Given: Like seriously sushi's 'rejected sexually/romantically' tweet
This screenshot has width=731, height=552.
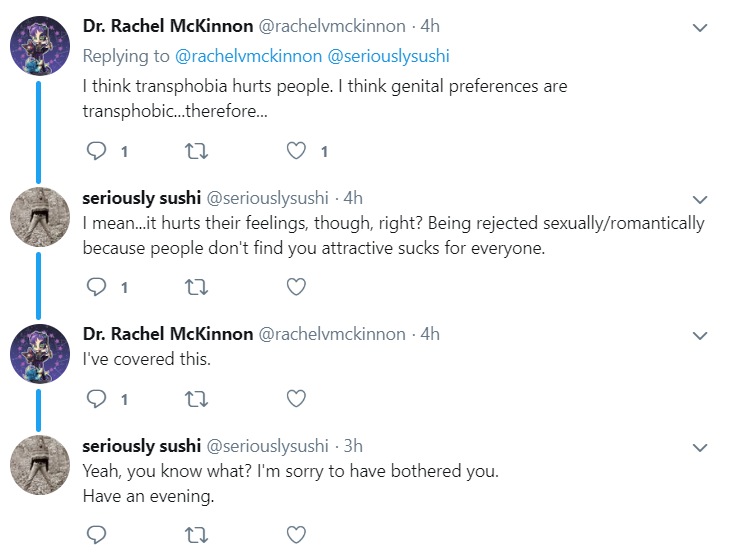Looking at the screenshot, I should (x=296, y=287).
